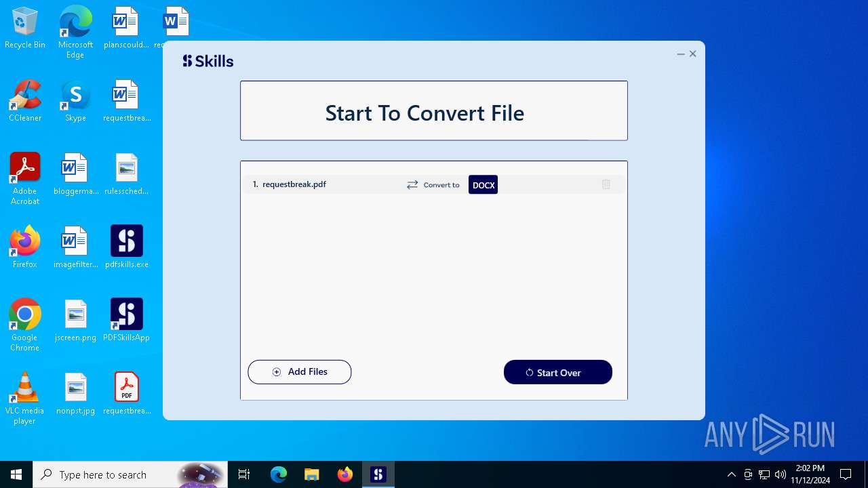
Task: Open the clock showing 2:02 PM
Action: click(x=810, y=474)
